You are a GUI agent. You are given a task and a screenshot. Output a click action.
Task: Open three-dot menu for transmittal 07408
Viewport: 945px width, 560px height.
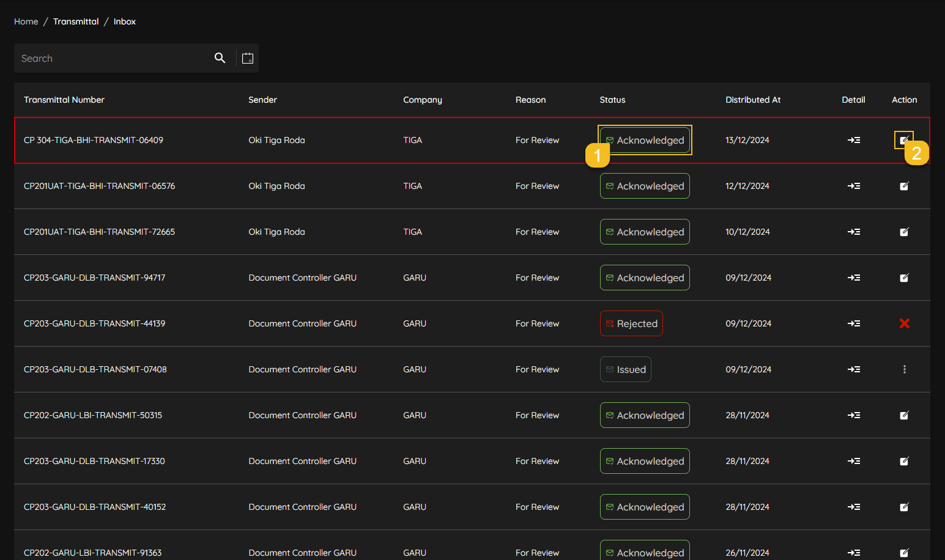904,369
